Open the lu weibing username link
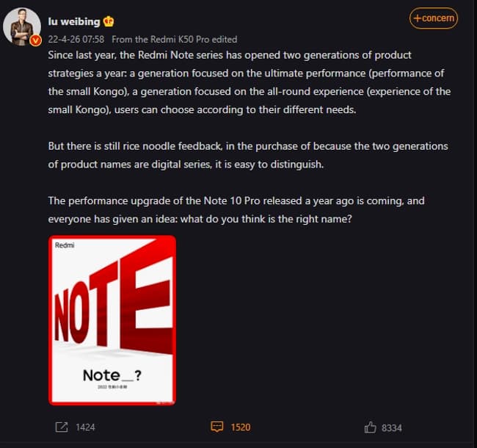The height and width of the screenshot is (448, 477). coord(74,21)
